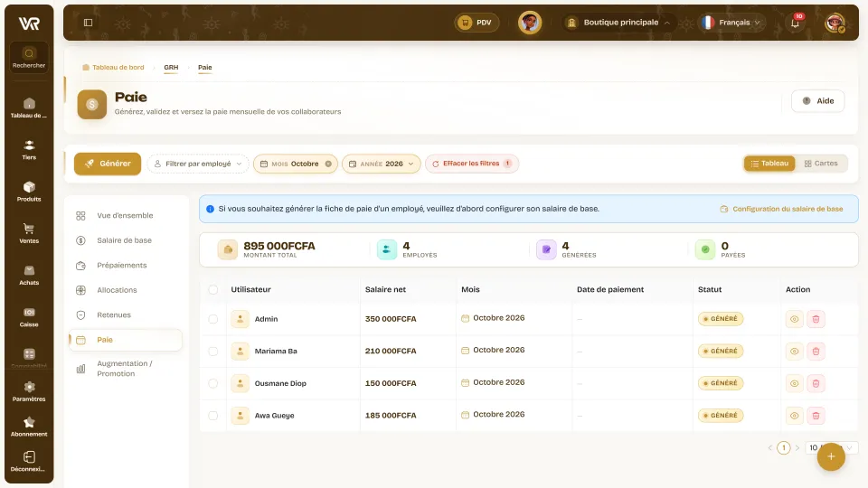The height and width of the screenshot is (488, 868).
Task: Expand Boutique principale store selector
Action: [618, 23]
